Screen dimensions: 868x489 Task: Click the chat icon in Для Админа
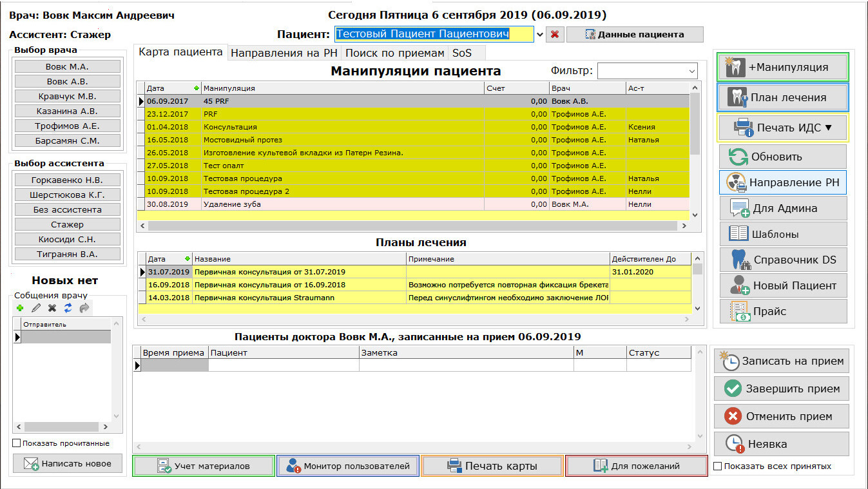(x=739, y=208)
